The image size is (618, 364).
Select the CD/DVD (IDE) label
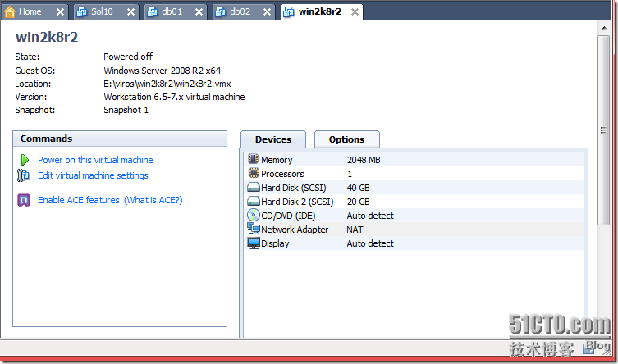click(288, 216)
